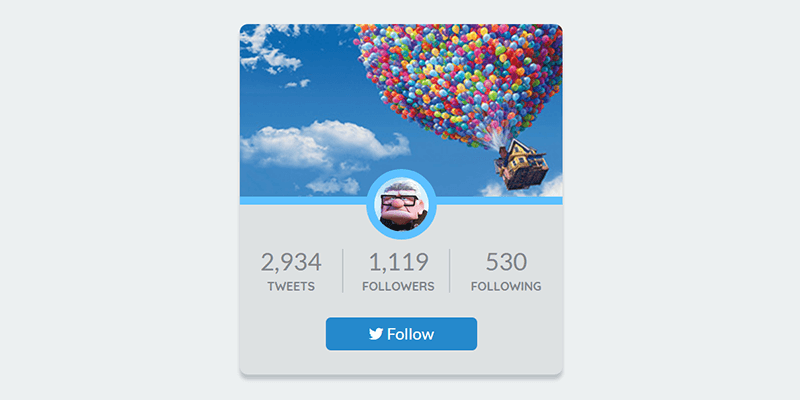
Task: Click the old man's glasses in avatar
Action: [399, 201]
